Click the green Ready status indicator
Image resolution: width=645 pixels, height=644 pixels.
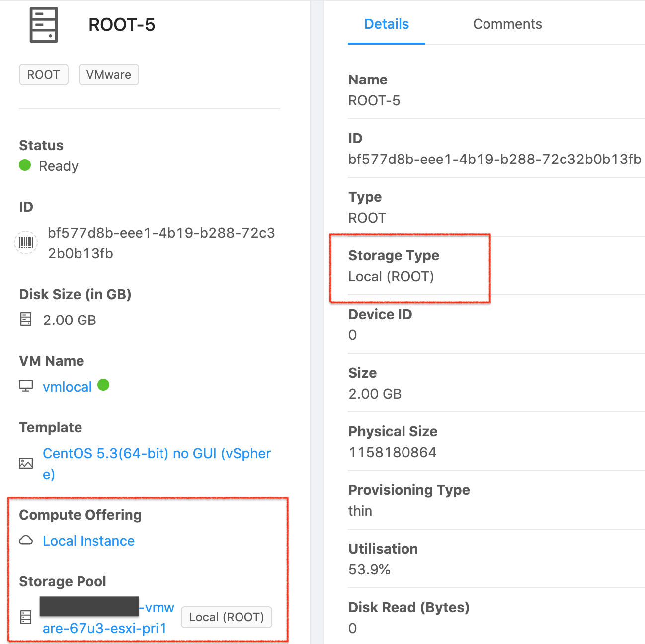click(24, 165)
